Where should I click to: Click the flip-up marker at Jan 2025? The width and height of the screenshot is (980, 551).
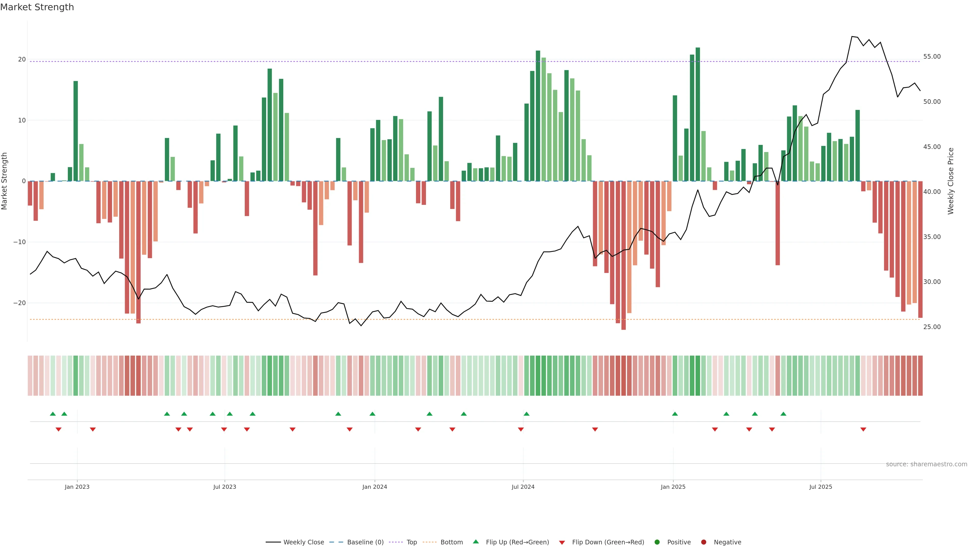click(675, 414)
